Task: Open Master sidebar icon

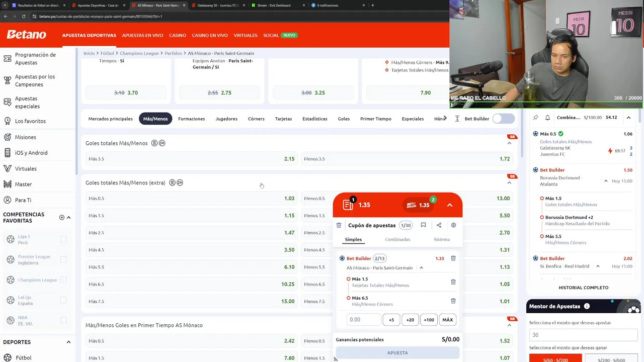Action: click(x=8, y=184)
